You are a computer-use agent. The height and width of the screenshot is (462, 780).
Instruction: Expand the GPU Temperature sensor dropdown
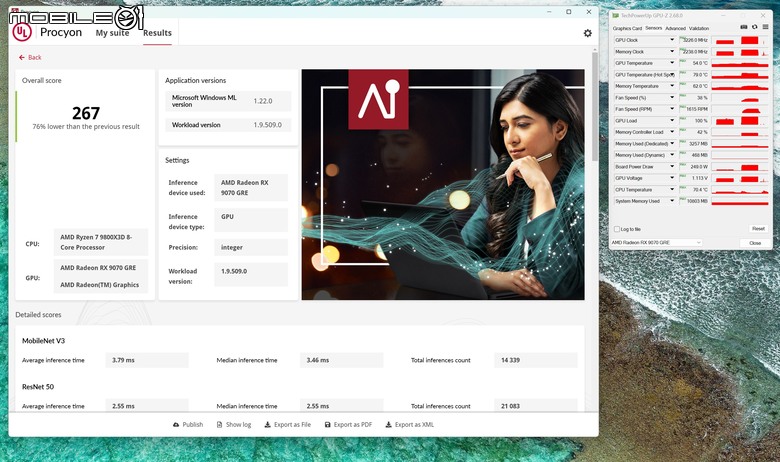[672, 63]
